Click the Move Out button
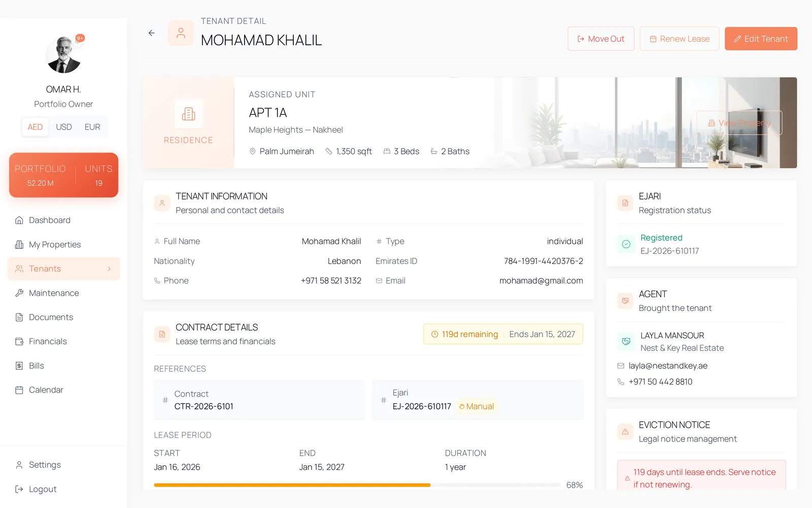The height and width of the screenshot is (508, 812). click(x=601, y=39)
